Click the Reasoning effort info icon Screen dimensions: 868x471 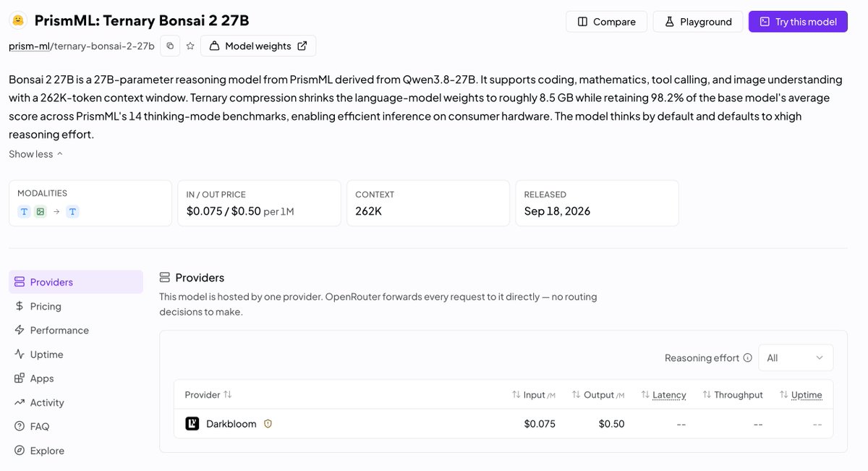pos(747,357)
